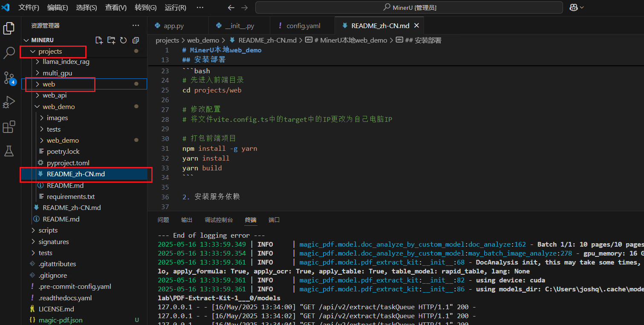Open the explorer panel more actions menu
Screen dimensions: 644x325
pos(136,26)
